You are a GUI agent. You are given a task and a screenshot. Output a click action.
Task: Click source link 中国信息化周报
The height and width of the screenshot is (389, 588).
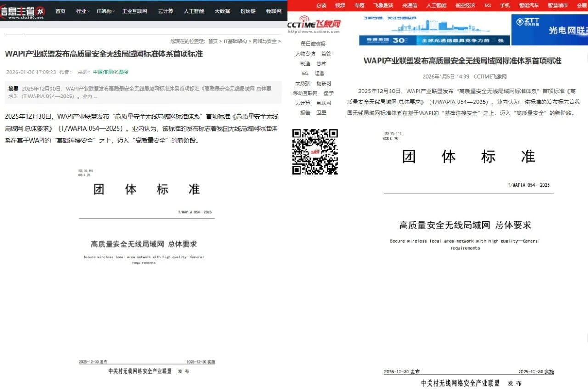pos(110,72)
